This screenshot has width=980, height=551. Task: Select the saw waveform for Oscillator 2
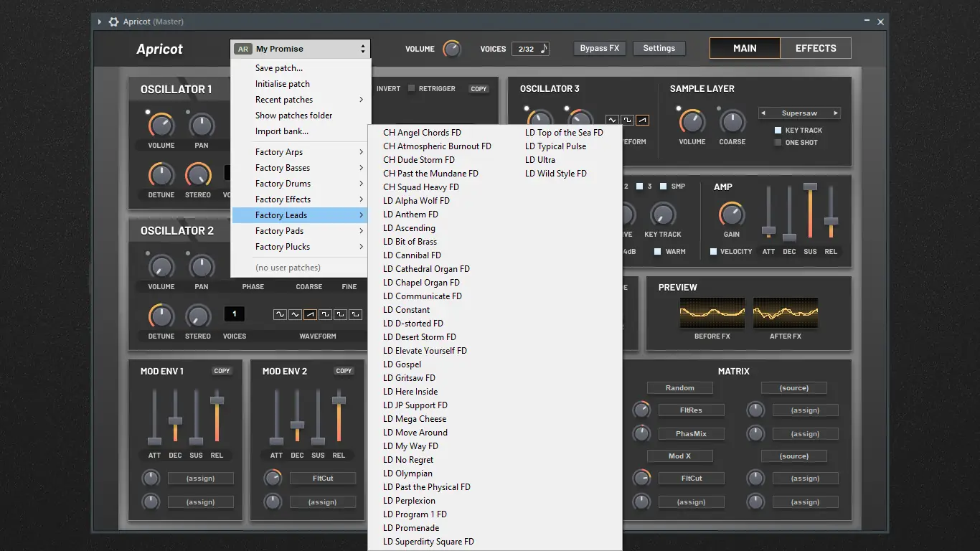(310, 314)
